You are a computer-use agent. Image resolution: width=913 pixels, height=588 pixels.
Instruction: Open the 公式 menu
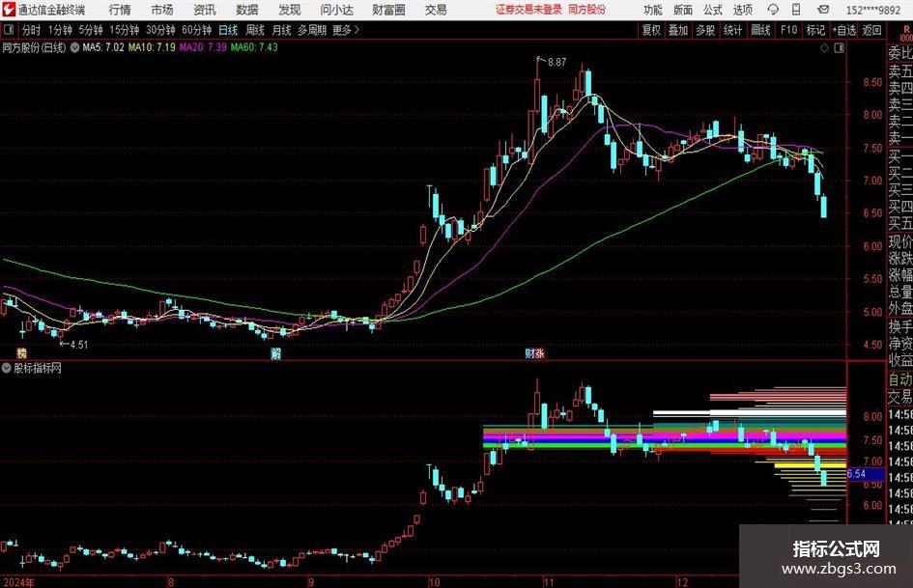(713, 10)
